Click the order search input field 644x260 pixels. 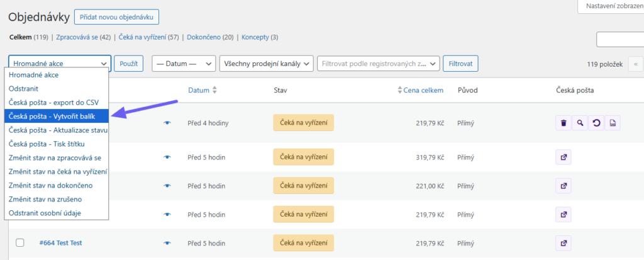coord(620,40)
